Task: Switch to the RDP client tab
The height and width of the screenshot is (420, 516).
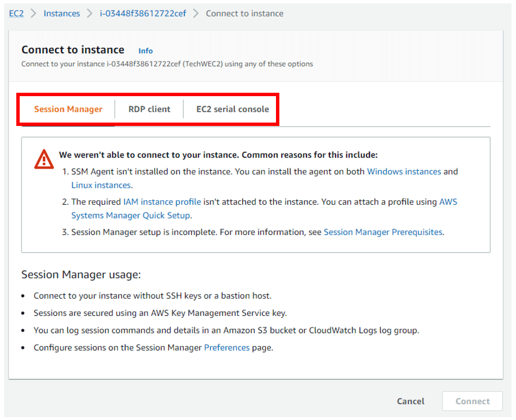Action: (149, 109)
